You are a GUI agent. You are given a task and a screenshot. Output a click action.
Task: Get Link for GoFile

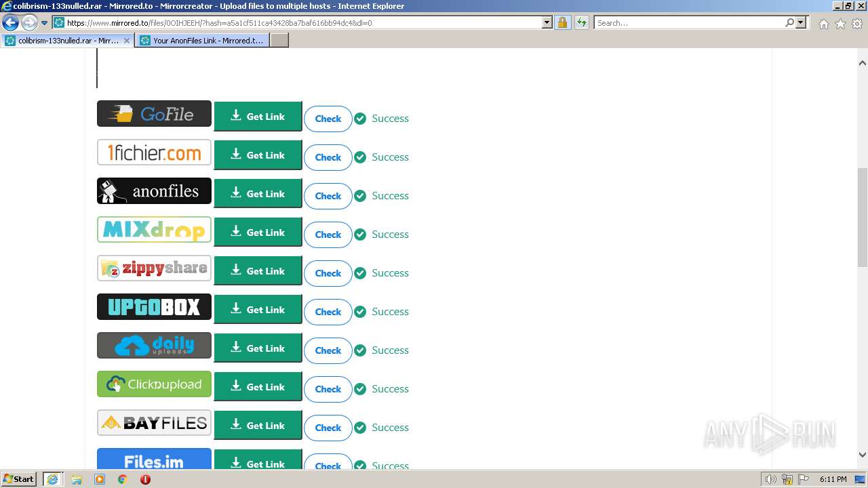[x=258, y=117]
